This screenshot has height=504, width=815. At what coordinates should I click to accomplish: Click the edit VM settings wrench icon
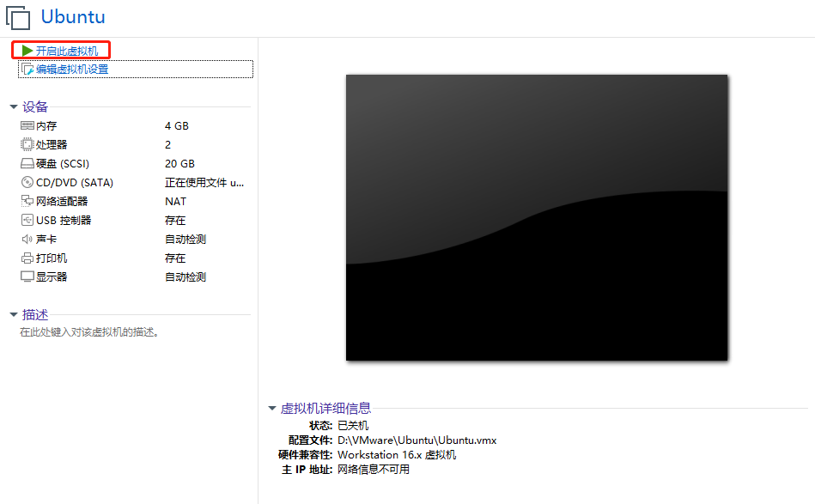click(x=27, y=69)
